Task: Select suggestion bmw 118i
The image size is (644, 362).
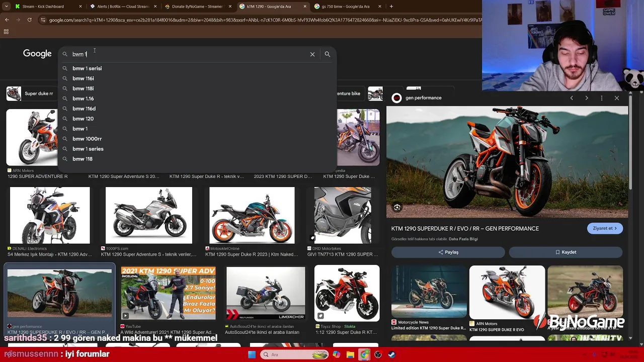Action: pos(197,88)
